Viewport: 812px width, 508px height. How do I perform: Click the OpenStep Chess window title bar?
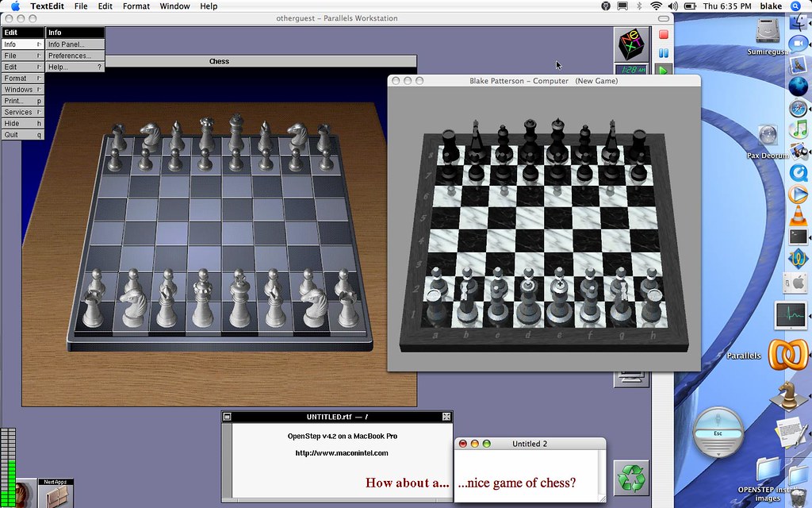(x=219, y=61)
